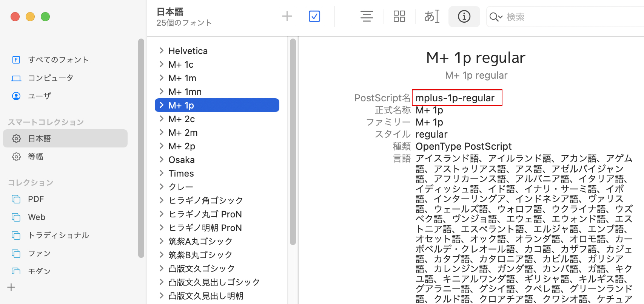The image size is (644, 304).
Task: Click the ファミリー value M+ 1p
Action: (429, 122)
